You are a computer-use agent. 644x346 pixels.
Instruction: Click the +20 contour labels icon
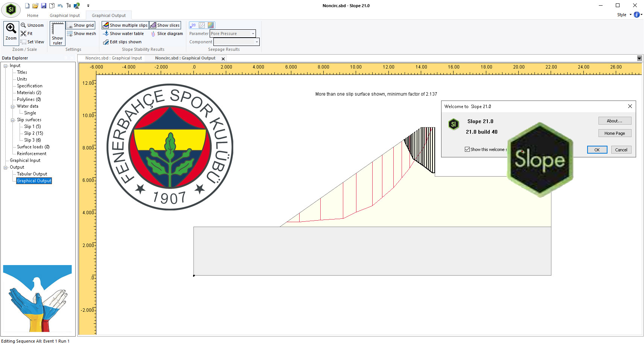[x=193, y=25]
